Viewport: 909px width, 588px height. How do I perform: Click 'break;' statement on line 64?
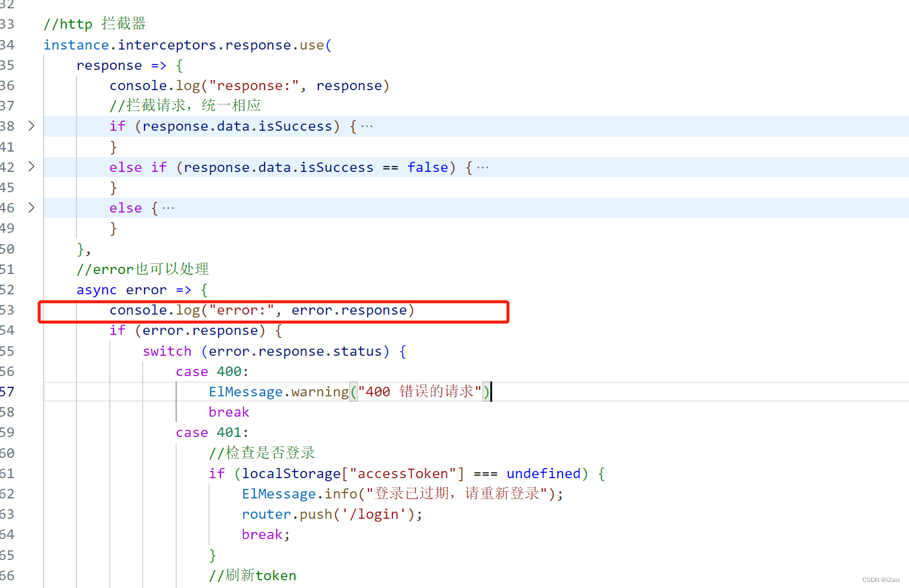coord(266,534)
